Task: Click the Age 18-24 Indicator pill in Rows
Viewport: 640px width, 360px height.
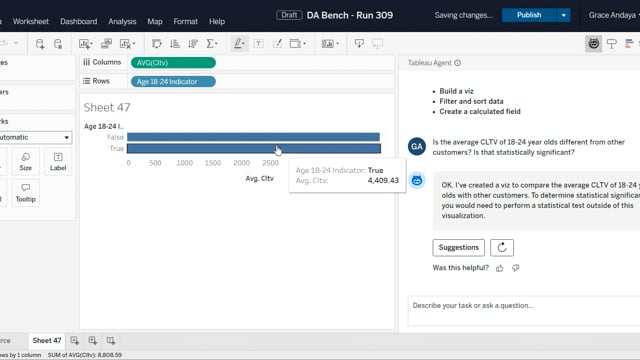Action: [173, 82]
